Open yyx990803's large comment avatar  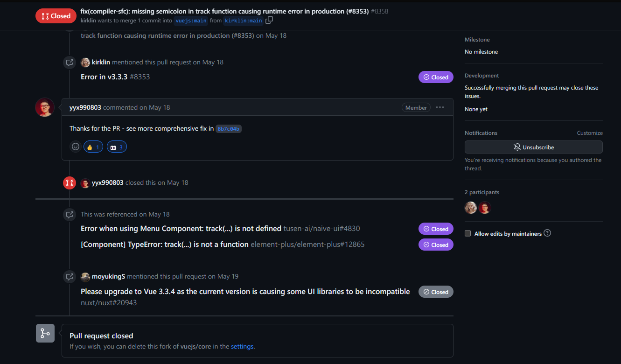[45, 107]
